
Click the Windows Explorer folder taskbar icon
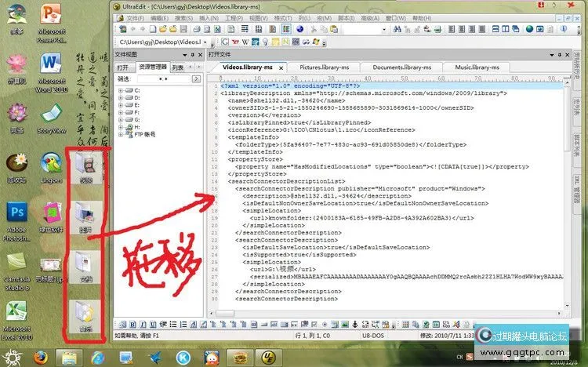click(x=69, y=358)
